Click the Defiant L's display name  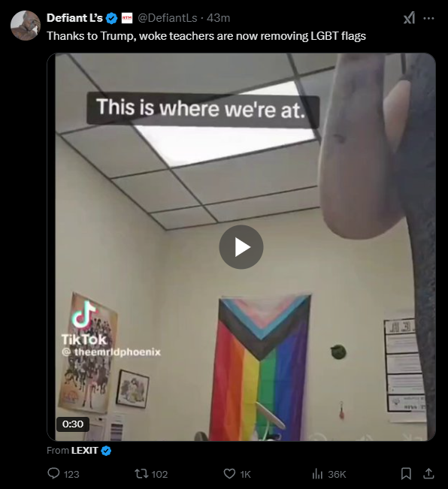(74, 18)
